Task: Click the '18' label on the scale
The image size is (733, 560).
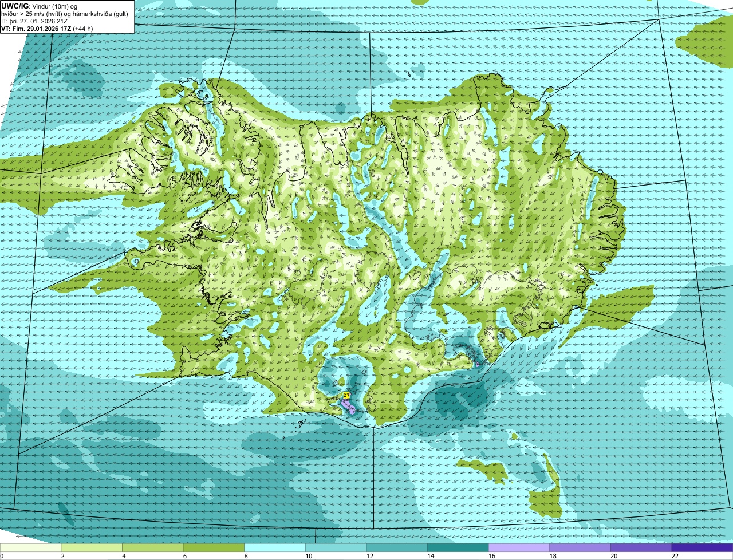Action: point(553,556)
